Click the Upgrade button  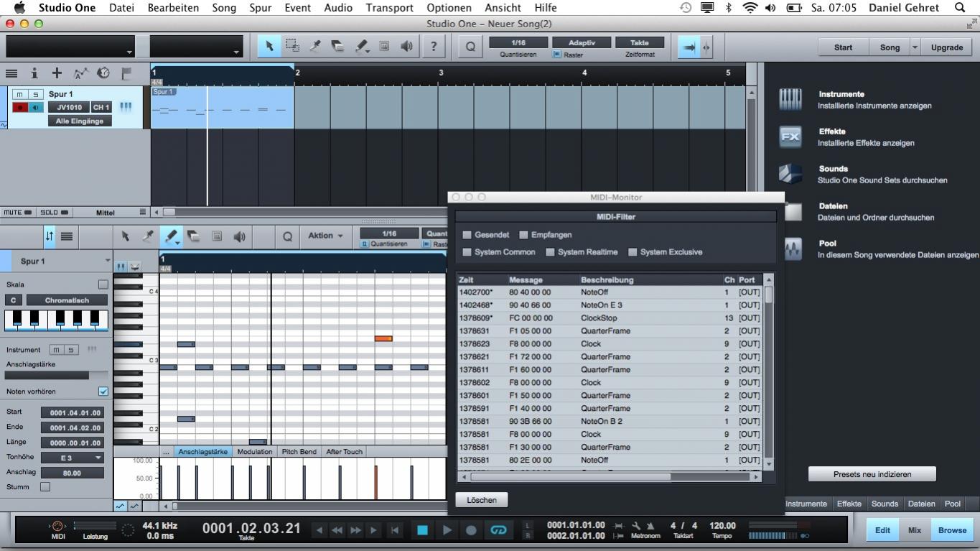click(947, 47)
